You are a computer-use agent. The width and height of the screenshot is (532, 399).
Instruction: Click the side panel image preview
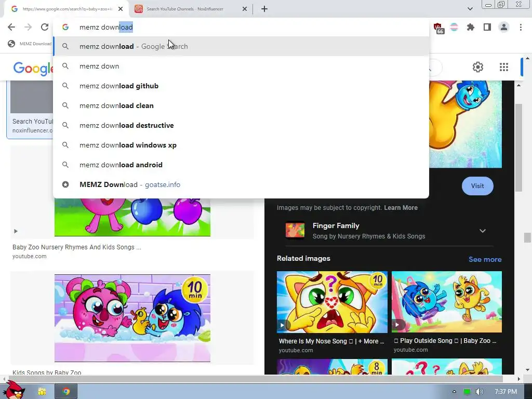(x=465, y=124)
